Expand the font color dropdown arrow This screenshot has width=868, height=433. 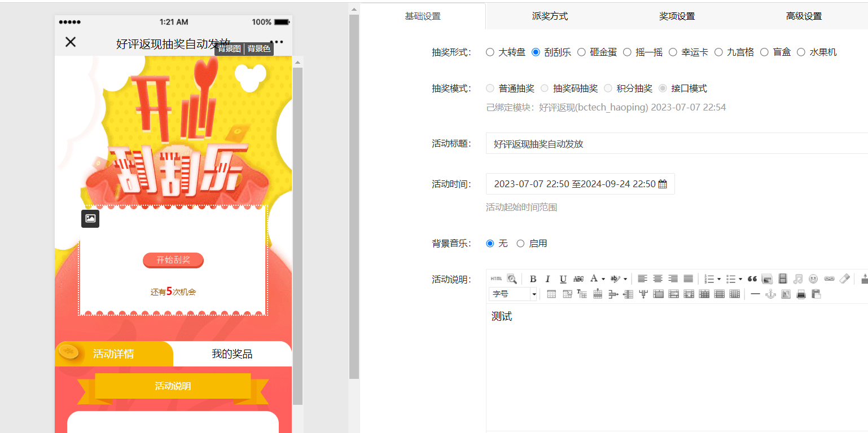click(603, 279)
